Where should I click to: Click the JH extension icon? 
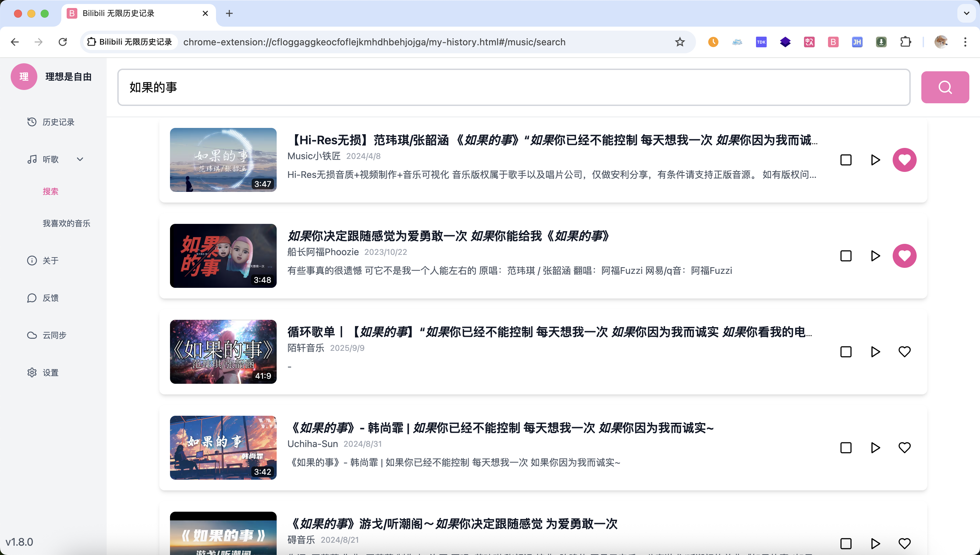[x=857, y=42]
